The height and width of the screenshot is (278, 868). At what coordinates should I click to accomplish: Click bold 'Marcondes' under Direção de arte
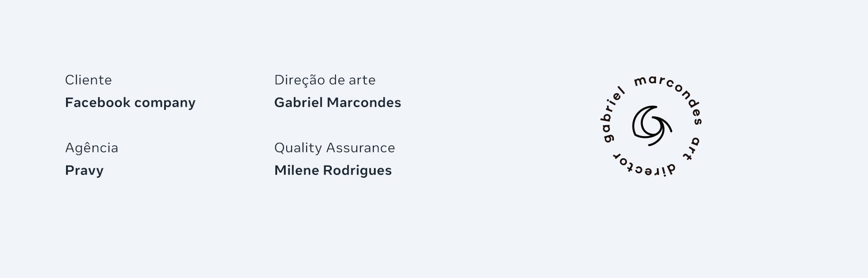pyautogui.click(x=364, y=103)
